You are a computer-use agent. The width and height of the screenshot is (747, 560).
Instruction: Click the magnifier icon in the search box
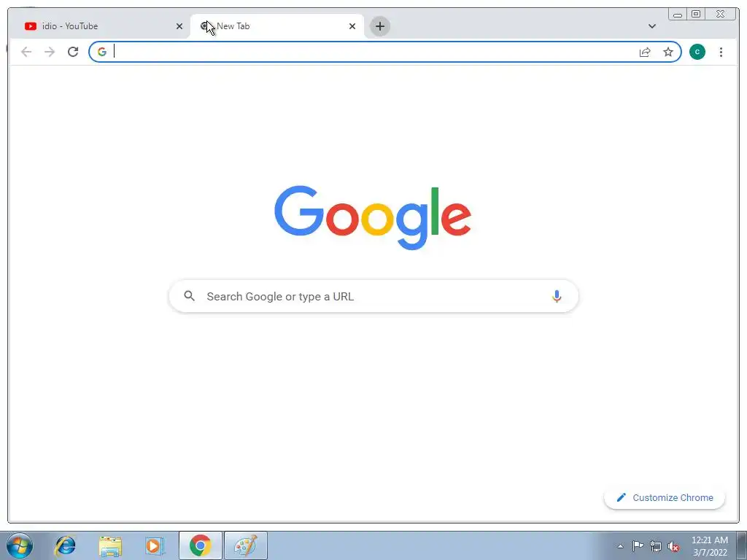[189, 296]
